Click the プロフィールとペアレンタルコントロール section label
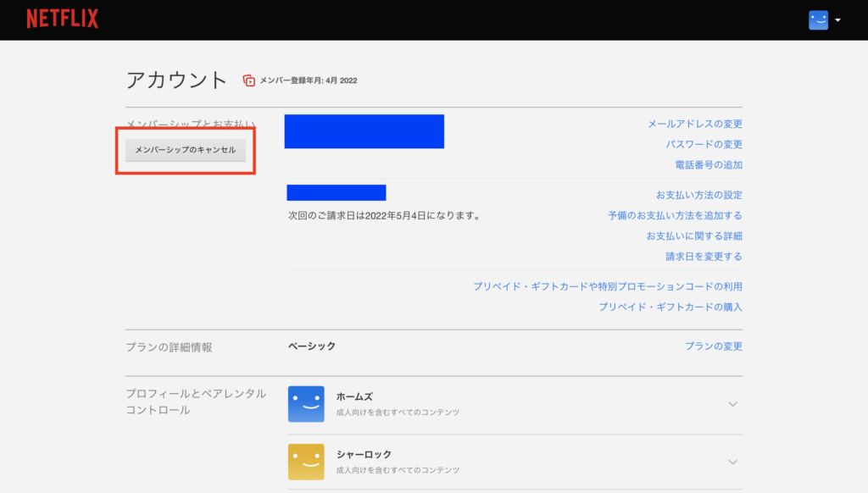This screenshot has width=868, height=493. tap(196, 402)
